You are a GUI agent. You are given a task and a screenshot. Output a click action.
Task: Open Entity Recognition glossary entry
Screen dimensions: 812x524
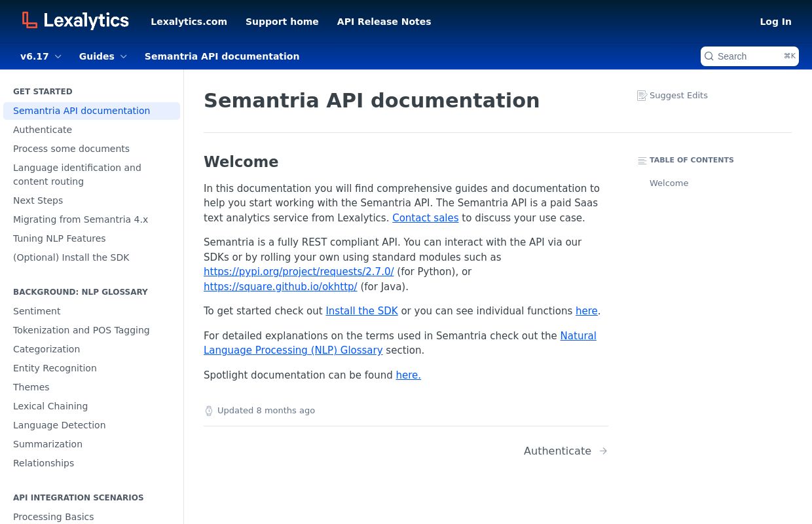tap(92, 368)
